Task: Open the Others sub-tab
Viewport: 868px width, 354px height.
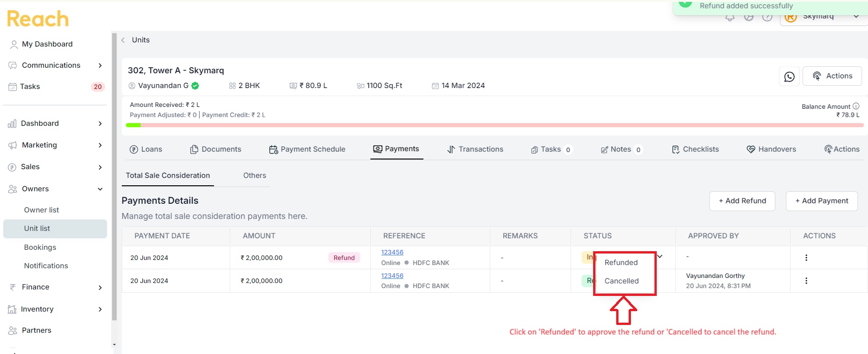Action: tap(255, 176)
